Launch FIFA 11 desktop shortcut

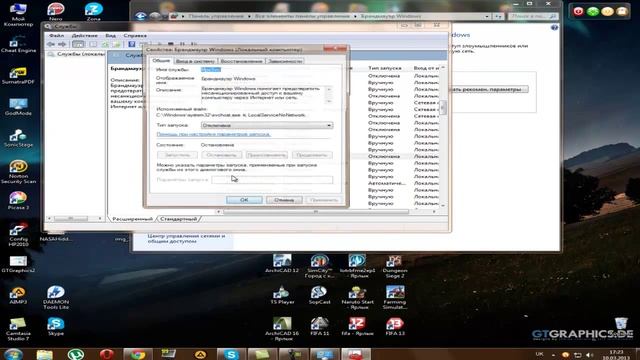click(x=319, y=327)
